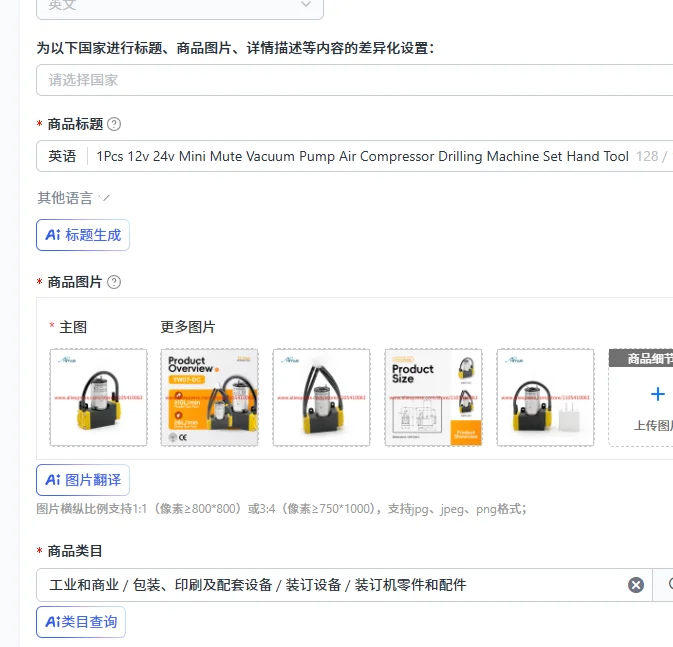Clear the 商品类目 category field
Screen dimensions: 673x647
pyautogui.click(x=636, y=585)
